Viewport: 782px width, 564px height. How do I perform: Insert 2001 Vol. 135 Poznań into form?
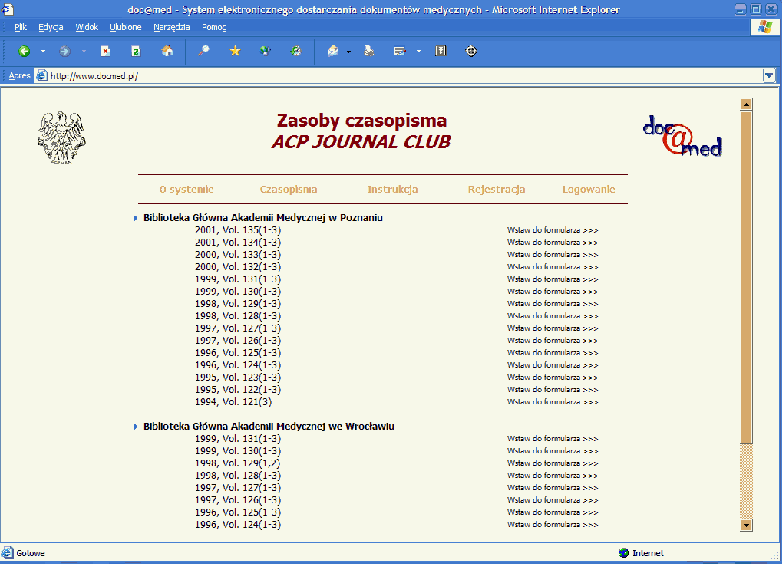552,230
